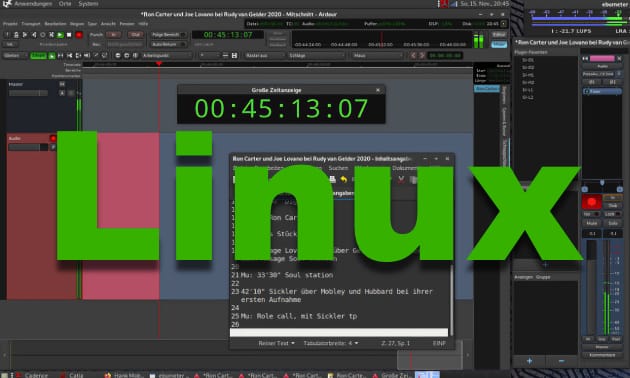The height and width of the screenshot is (378, 630).
Task: Jump playhead to session end
Action: [34, 35]
